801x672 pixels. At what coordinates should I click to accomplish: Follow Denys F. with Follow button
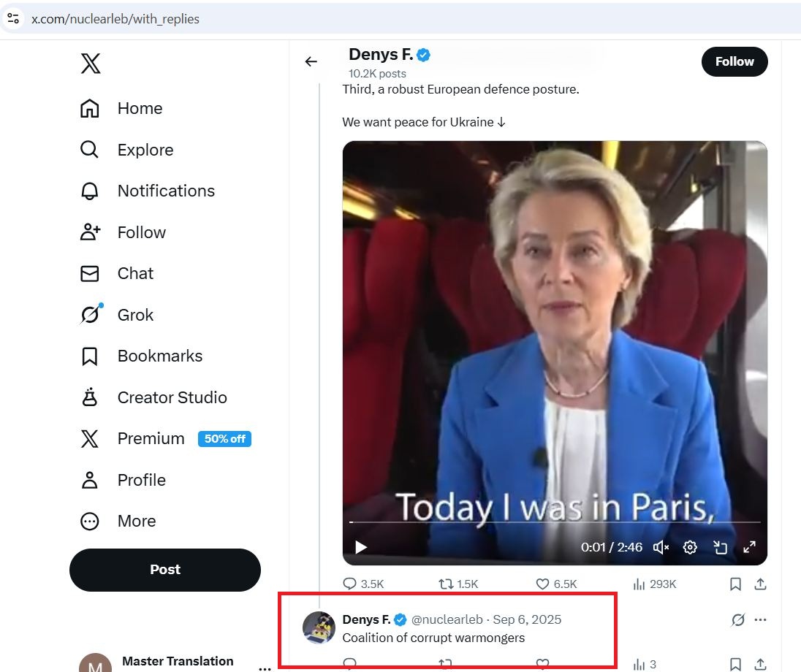[734, 61]
